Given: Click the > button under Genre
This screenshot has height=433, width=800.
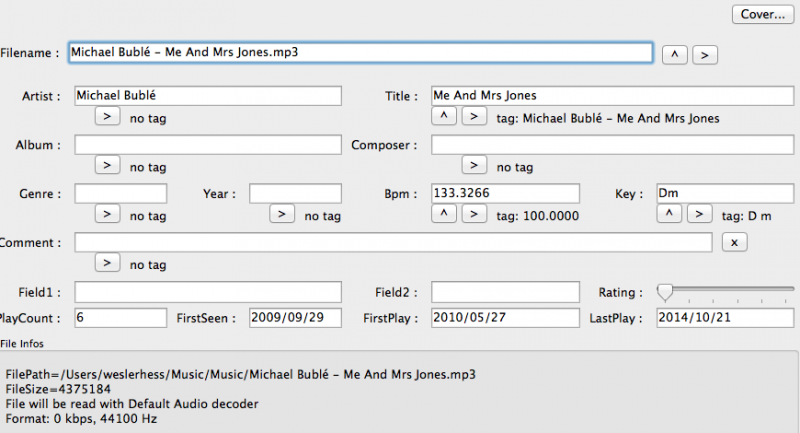Looking at the screenshot, I should (x=107, y=214).
